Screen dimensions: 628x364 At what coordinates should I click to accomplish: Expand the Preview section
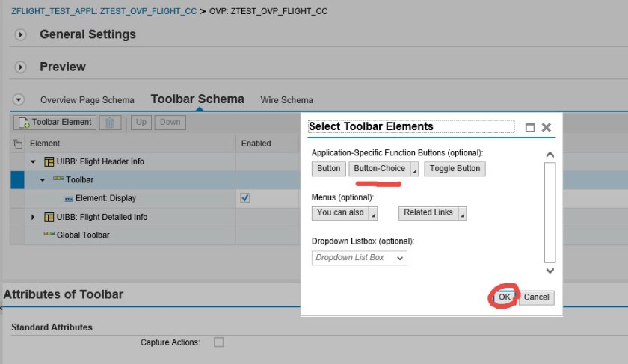pos(20,67)
